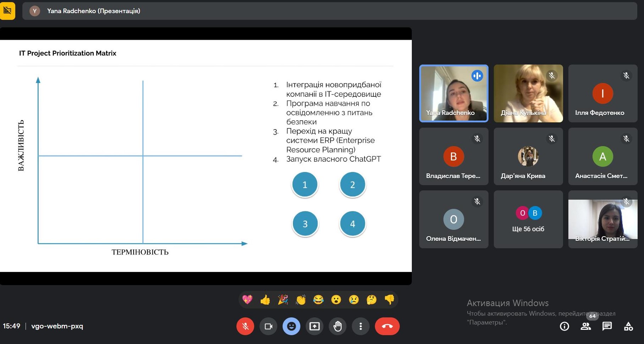Send the clapping hands reaction
Viewport: 644px width, 344px height.
300,300
